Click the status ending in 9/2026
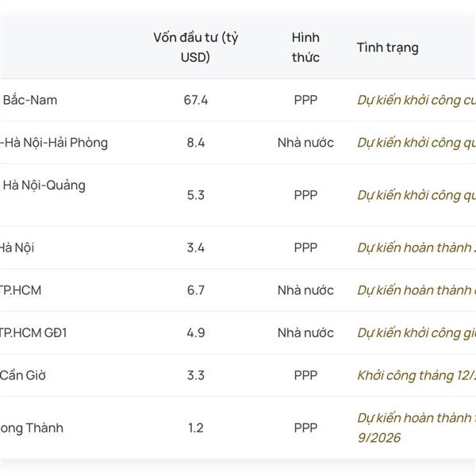 [379, 437]
